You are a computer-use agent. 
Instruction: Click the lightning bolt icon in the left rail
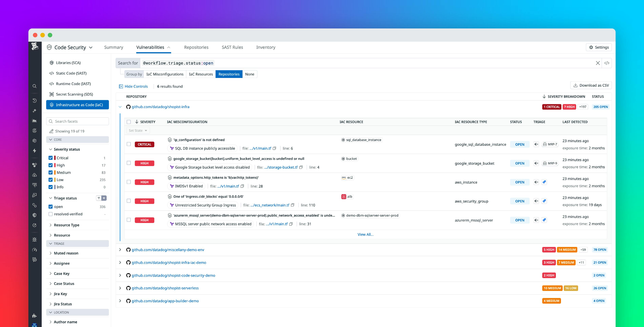(x=35, y=151)
